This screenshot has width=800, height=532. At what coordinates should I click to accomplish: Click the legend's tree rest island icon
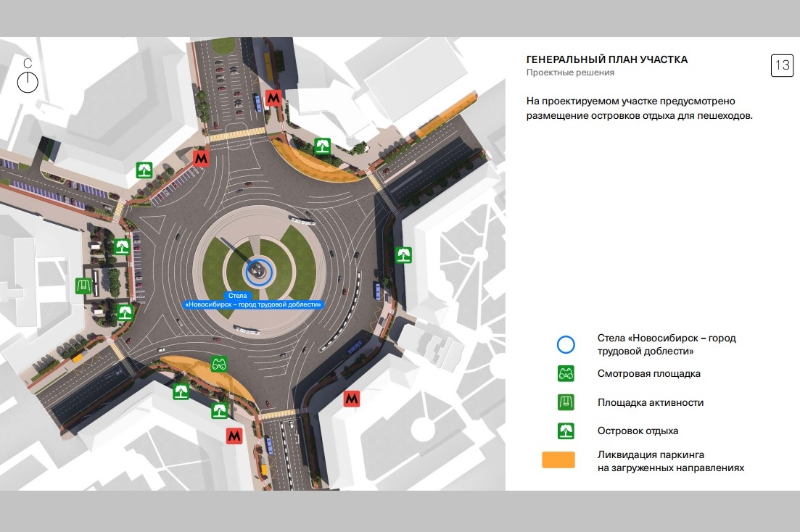pos(566,431)
